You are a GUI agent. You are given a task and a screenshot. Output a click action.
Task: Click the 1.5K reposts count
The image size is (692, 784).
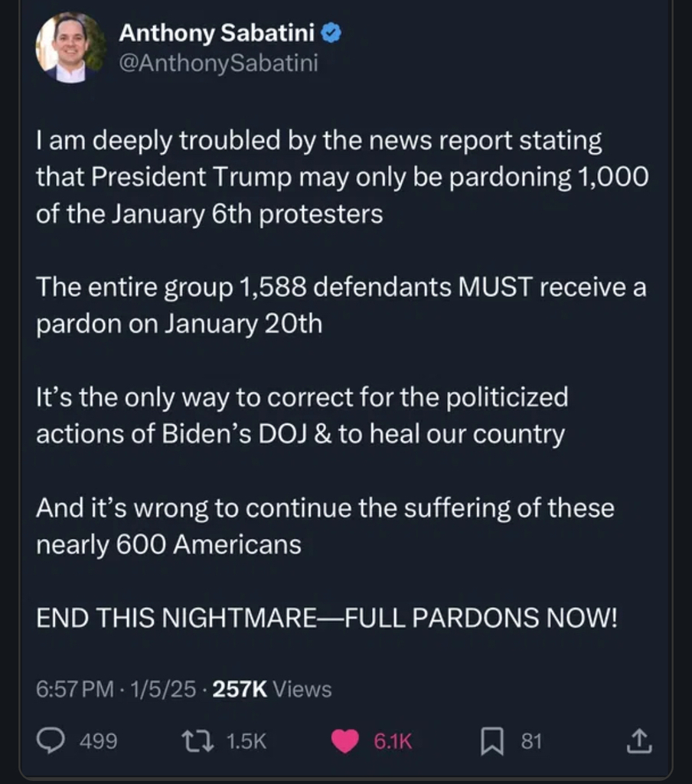tap(247, 741)
